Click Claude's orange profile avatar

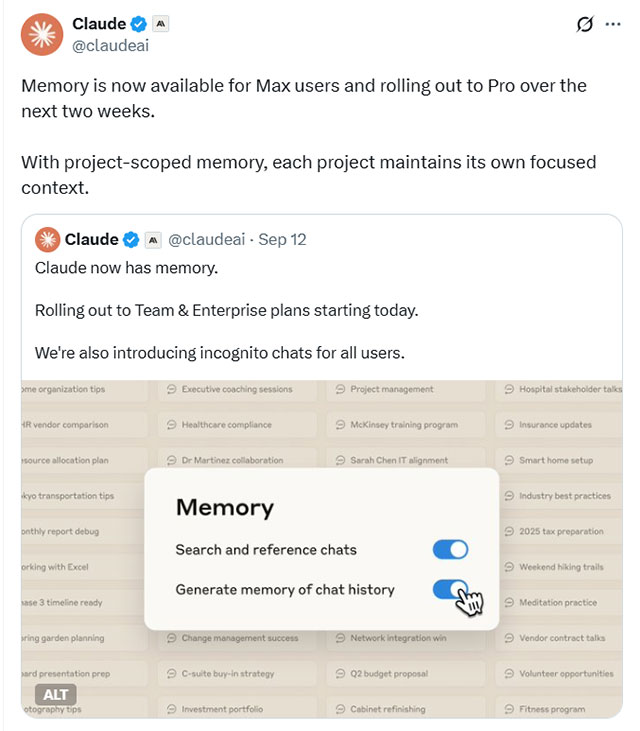pos(41,34)
